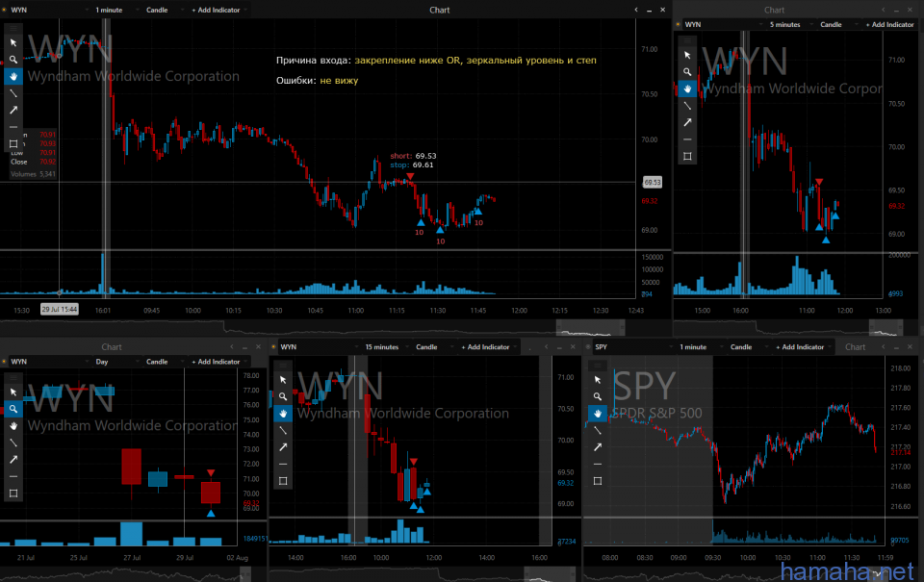This screenshot has height=582, width=924.
Task: Select the horizontal line tool in 15 minutes WYN chart
Action: (x=283, y=465)
